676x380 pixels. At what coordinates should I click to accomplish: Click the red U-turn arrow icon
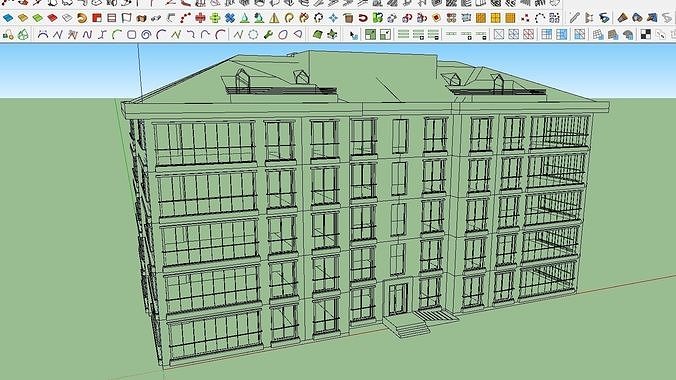363,18
